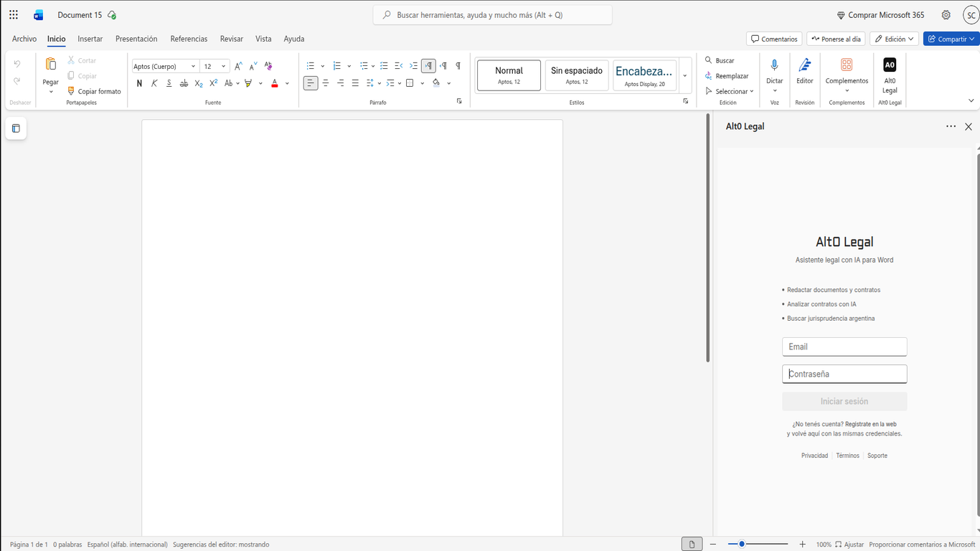This screenshot has width=980, height=551.
Task: Switch to the Insertar ribbon tab
Action: [x=90, y=39]
